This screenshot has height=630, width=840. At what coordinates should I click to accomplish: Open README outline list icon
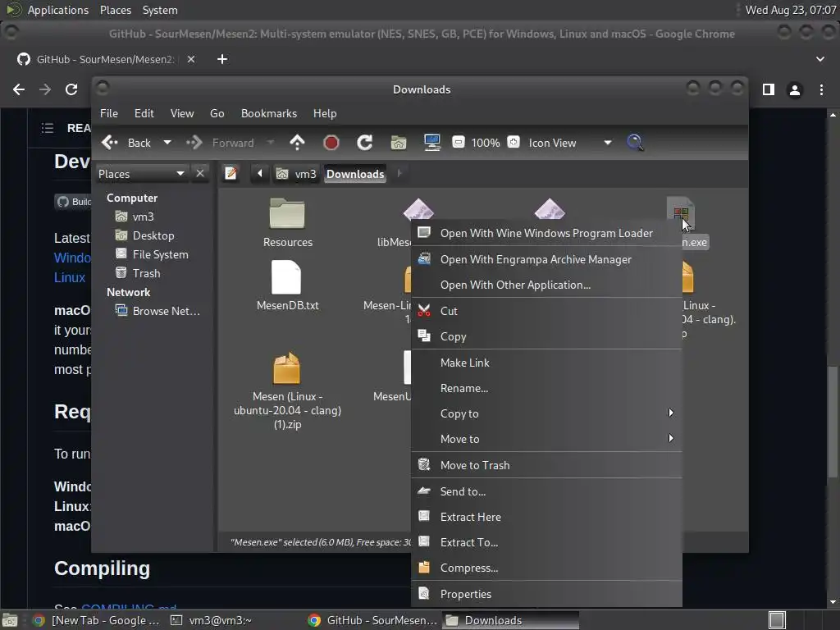click(47, 128)
